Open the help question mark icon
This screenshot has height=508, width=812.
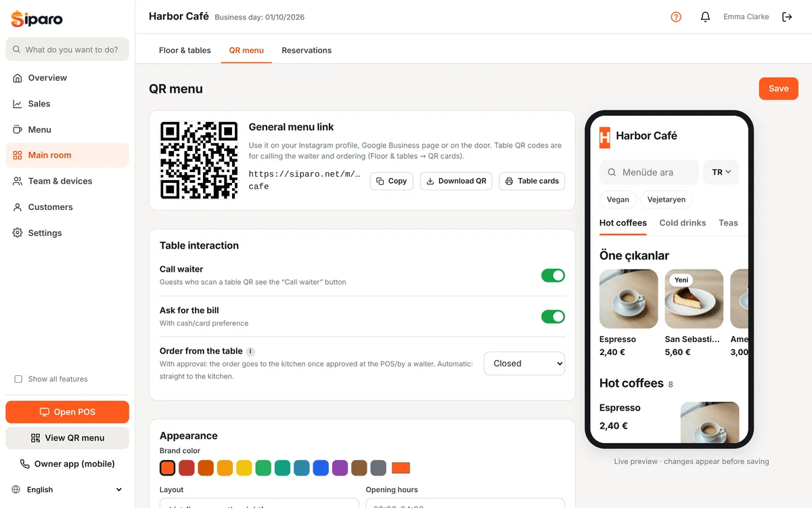pos(676,17)
